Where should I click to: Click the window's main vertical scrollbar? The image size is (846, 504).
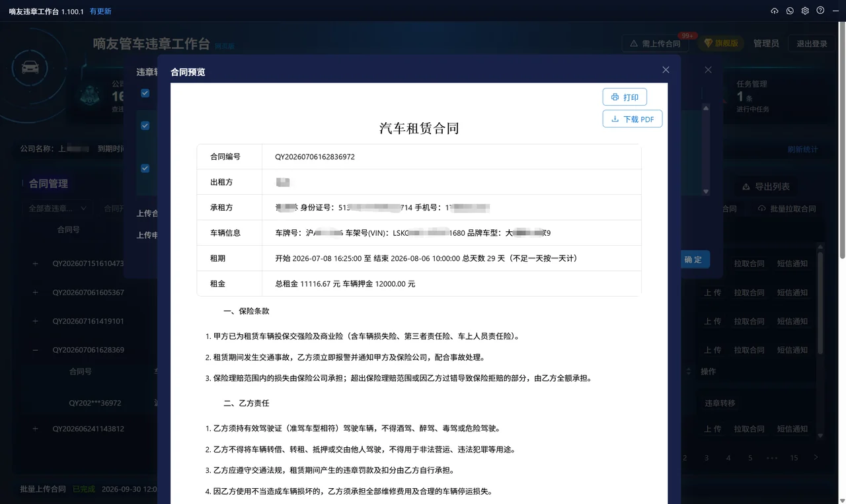pos(842,139)
